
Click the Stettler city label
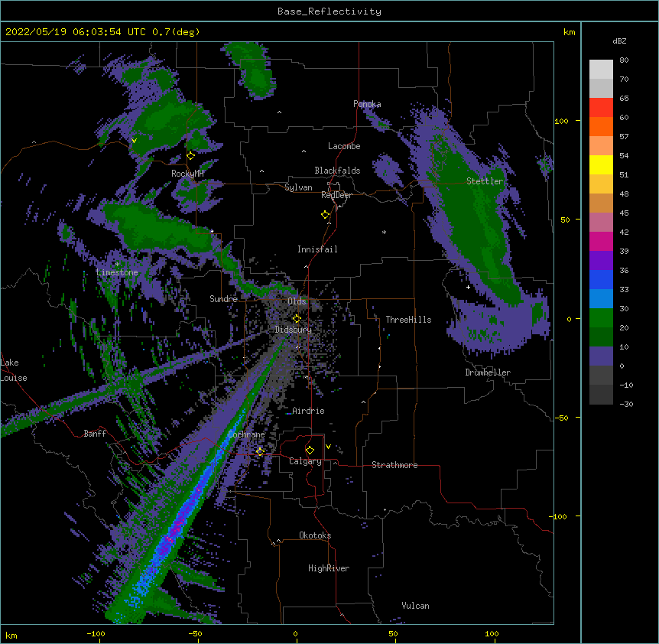click(485, 181)
